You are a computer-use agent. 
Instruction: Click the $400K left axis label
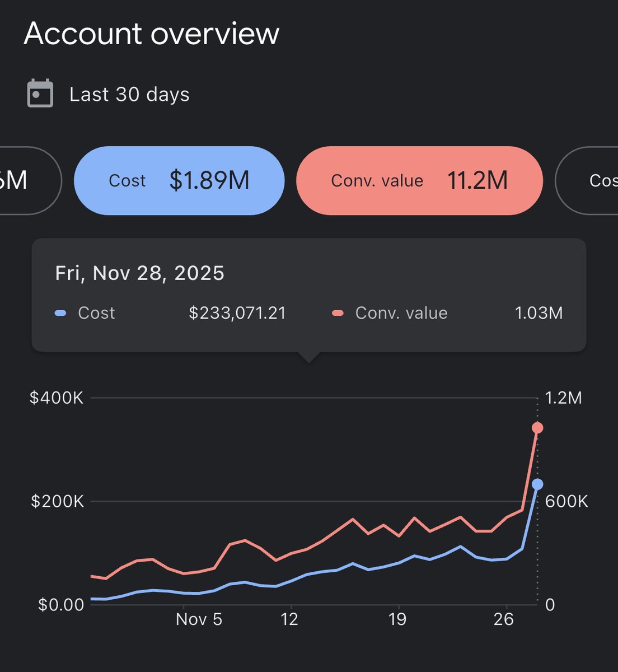coord(57,398)
